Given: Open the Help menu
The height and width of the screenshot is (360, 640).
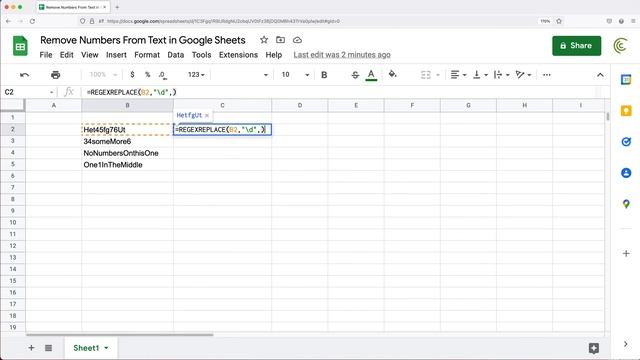Looking at the screenshot, I should tap(273, 55).
